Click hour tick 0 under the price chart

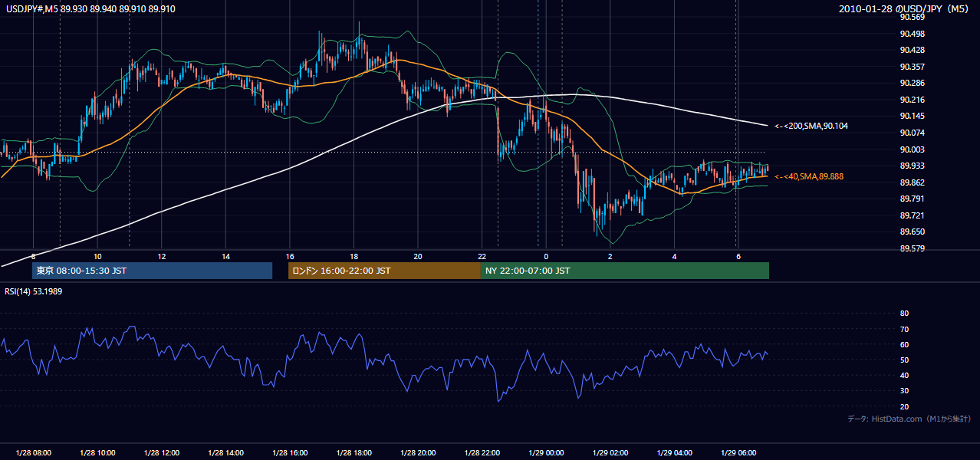[x=546, y=256]
